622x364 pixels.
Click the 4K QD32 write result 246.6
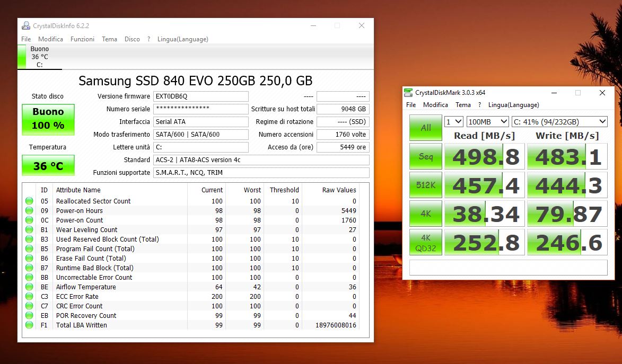click(567, 242)
